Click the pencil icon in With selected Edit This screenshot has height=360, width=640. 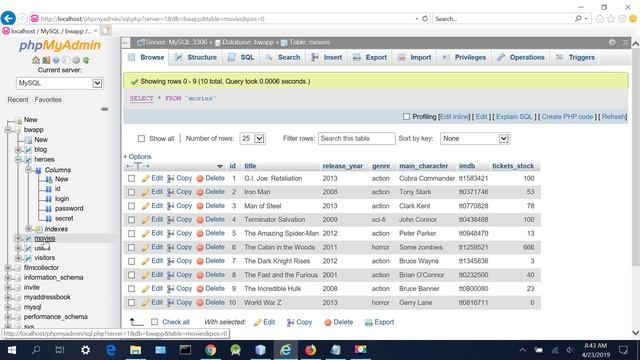tap(258, 322)
